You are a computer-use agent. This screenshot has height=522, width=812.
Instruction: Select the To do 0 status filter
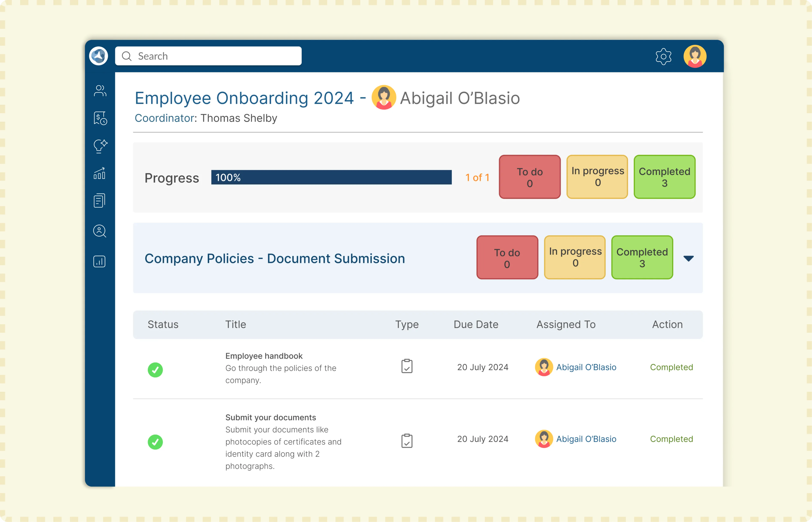pyautogui.click(x=530, y=177)
